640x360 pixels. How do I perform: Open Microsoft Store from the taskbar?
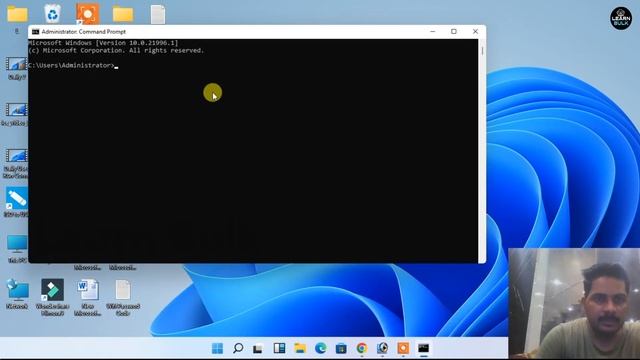point(341,348)
